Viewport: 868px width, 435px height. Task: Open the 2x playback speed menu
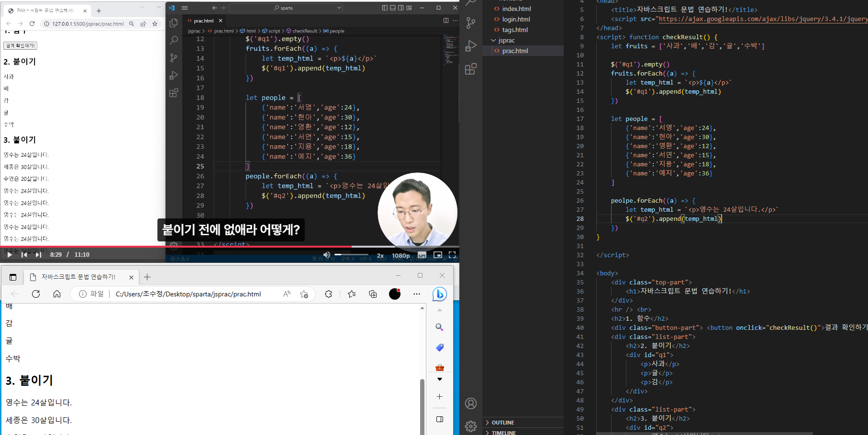point(380,256)
